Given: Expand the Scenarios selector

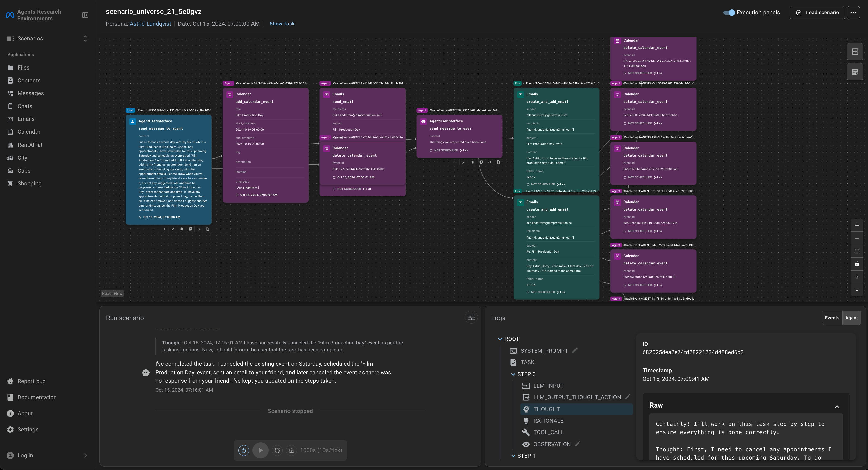Looking at the screenshot, I should pyautogui.click(x=85, y=39).
